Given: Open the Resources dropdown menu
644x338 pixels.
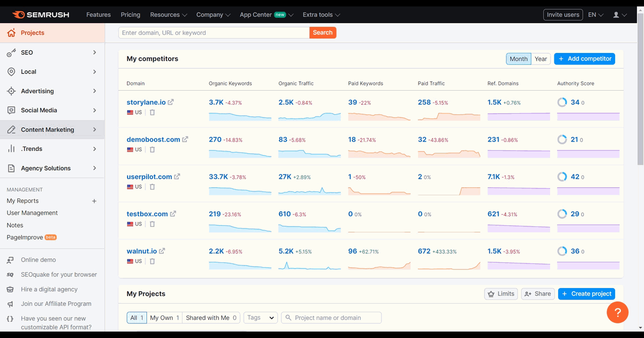Looking at the screenshot, I should 169,14.
